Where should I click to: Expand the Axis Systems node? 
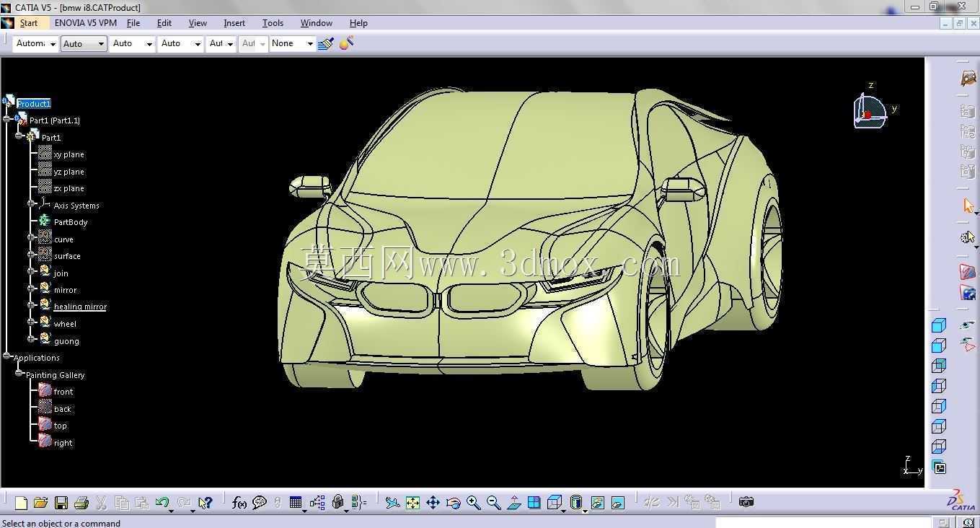31,203
